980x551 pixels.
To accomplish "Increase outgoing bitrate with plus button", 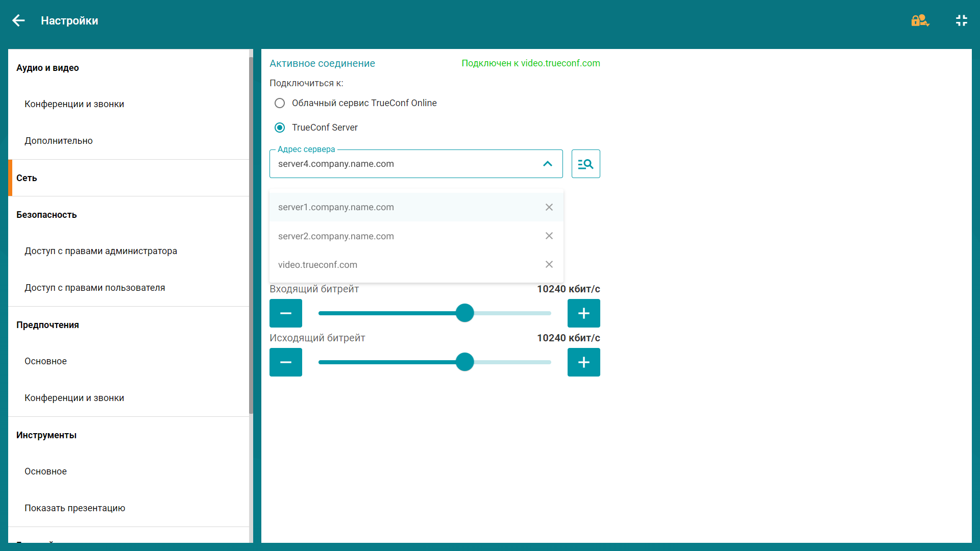I will 584,362.
